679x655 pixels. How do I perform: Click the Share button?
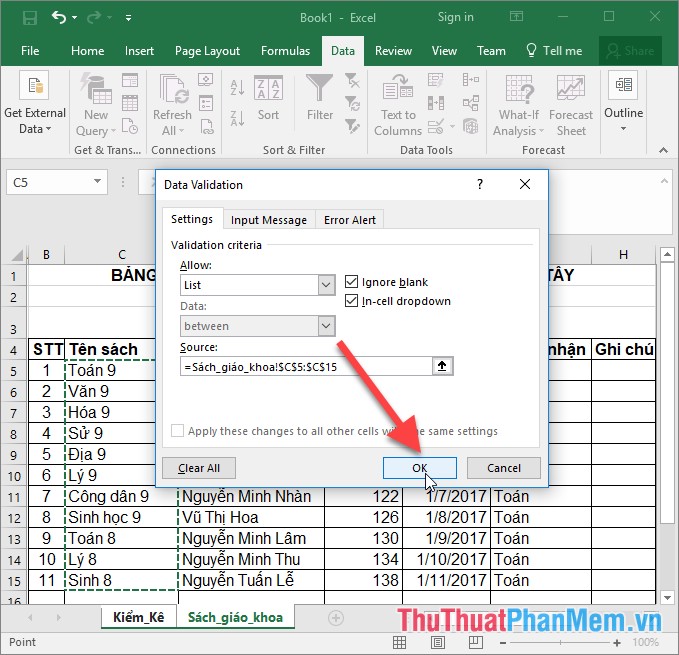(630, 51)
